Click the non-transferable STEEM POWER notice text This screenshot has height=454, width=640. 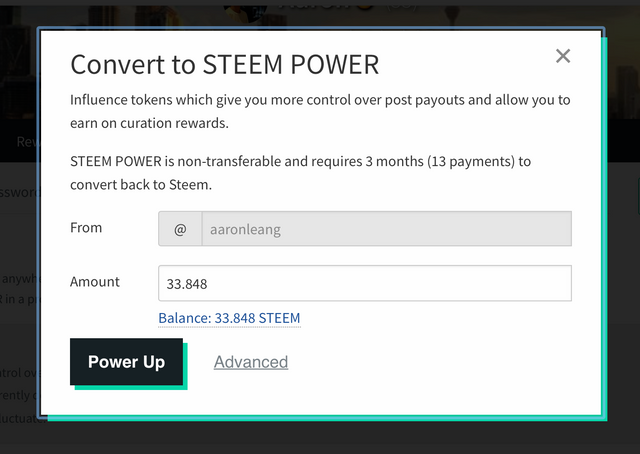300,173
